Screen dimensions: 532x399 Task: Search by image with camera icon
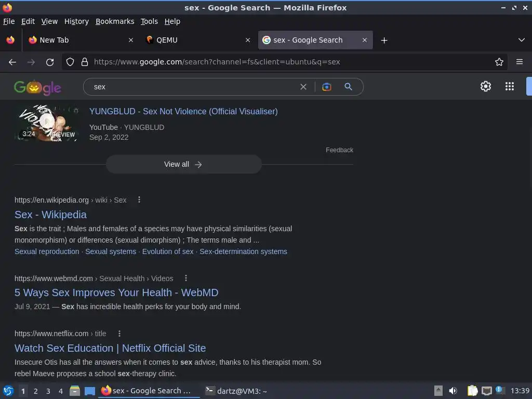[326, 87]
